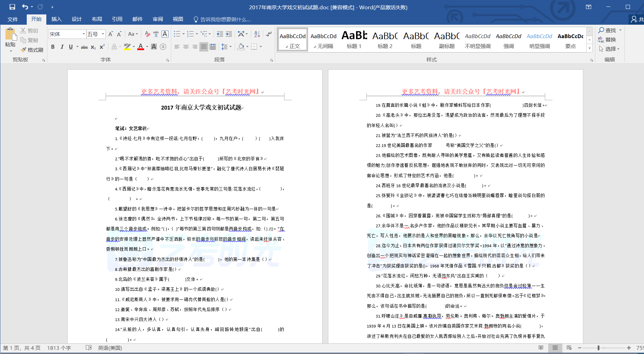This screenshot has height=354, width=644.
Task: Toggle Strikethrough abc formatting
Action: click(84, 47)
